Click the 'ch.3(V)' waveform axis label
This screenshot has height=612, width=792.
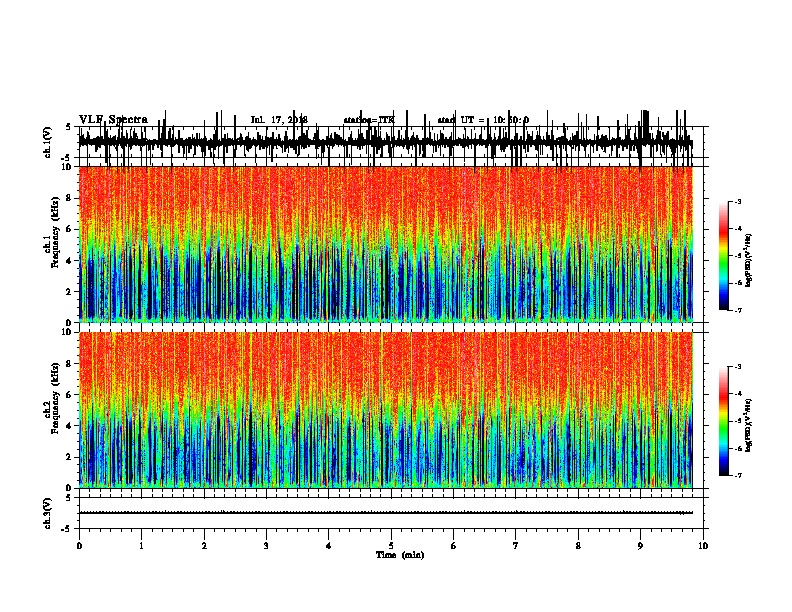click(48, 514)
